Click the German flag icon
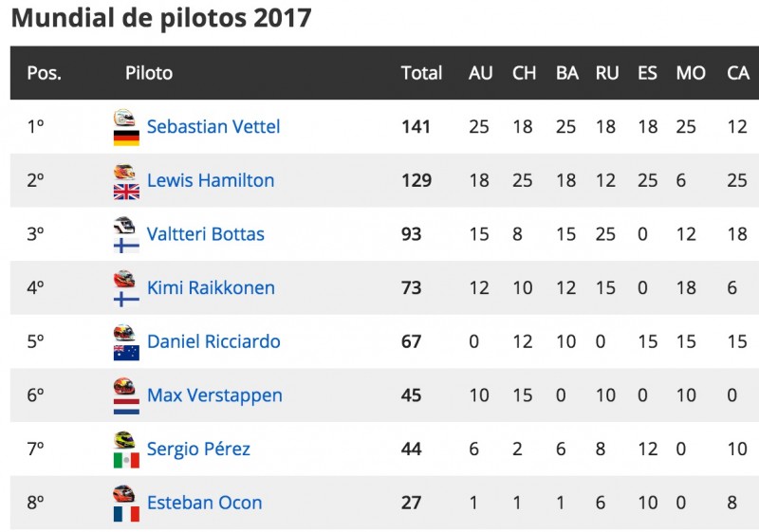Image resolution: width=759 pixels, height=532 pixels. point(126,138)
